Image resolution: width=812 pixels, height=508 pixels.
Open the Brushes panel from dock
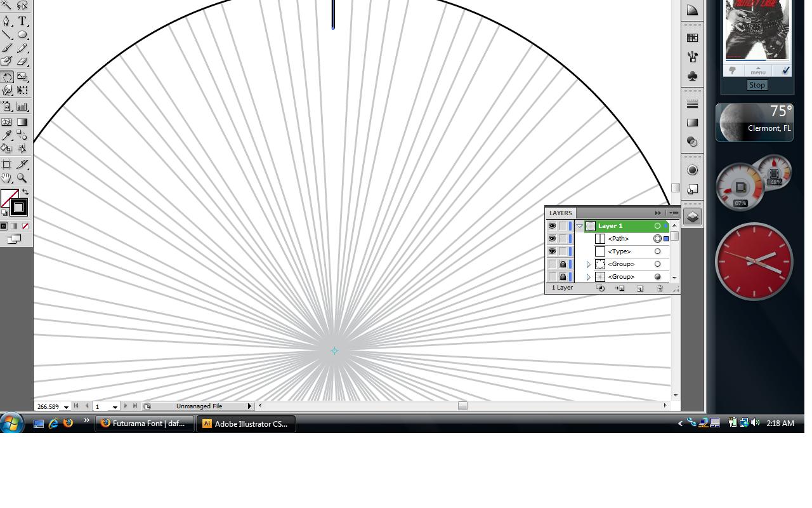pos(692,57)
